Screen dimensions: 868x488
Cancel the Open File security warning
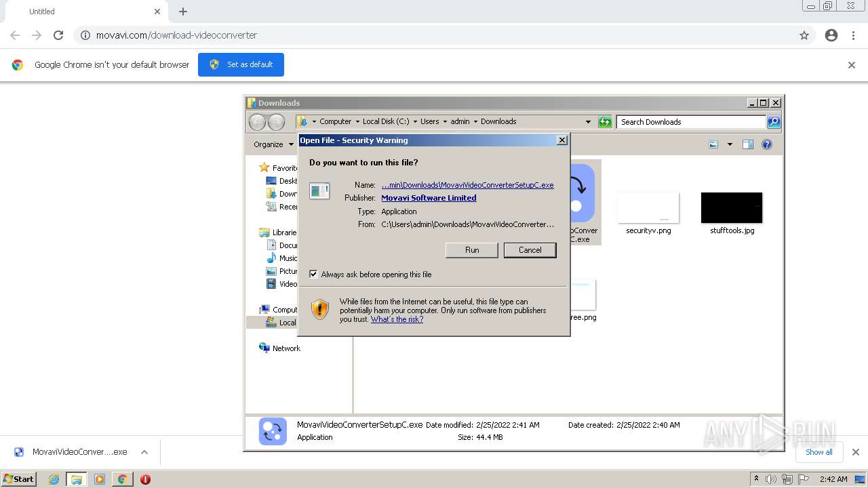pos(530,250)
